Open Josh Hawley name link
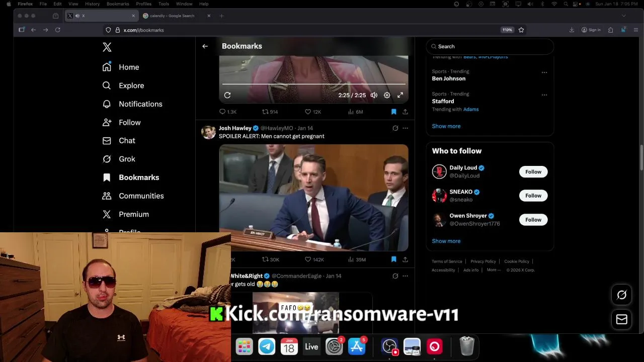644x362 pixels. pyautogui.click(x=235, y=128)
